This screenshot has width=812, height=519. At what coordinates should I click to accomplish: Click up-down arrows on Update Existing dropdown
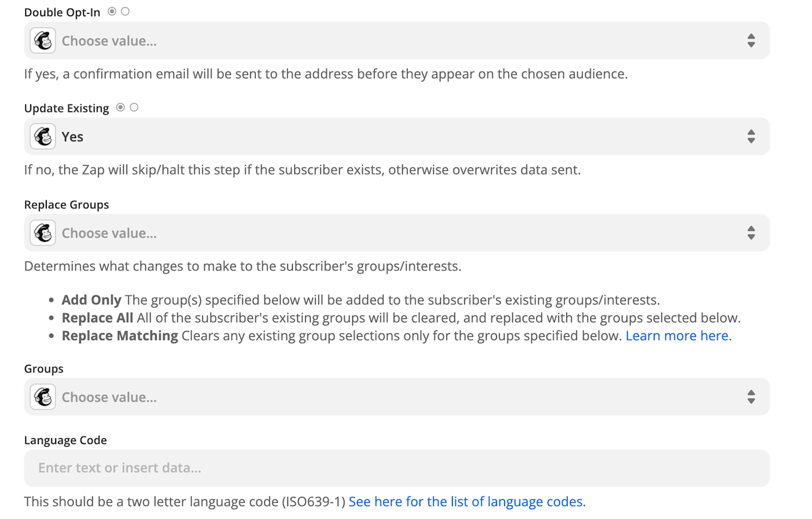(x=751, y=137)
